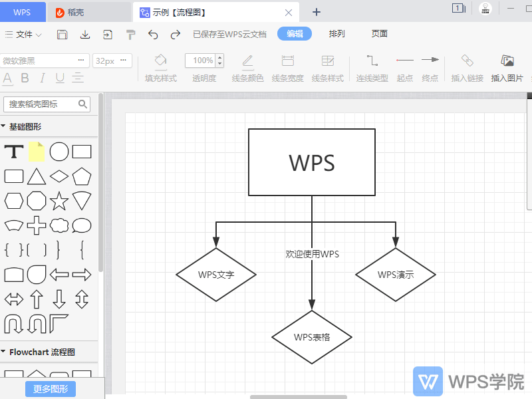The width and height of the screenshot is (532, 399).
Task: Undo the last action
Action: tap(153, 35)
